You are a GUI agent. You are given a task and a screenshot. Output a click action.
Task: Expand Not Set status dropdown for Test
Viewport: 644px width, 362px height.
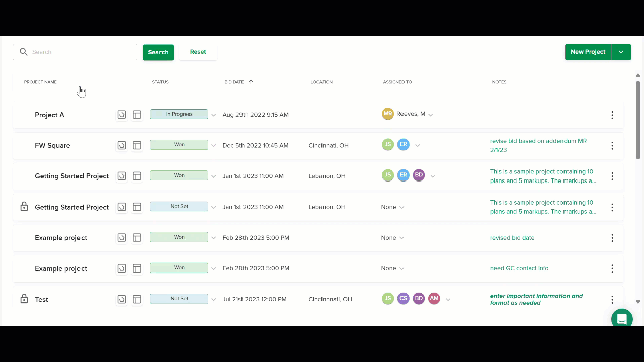coord(213,300)
